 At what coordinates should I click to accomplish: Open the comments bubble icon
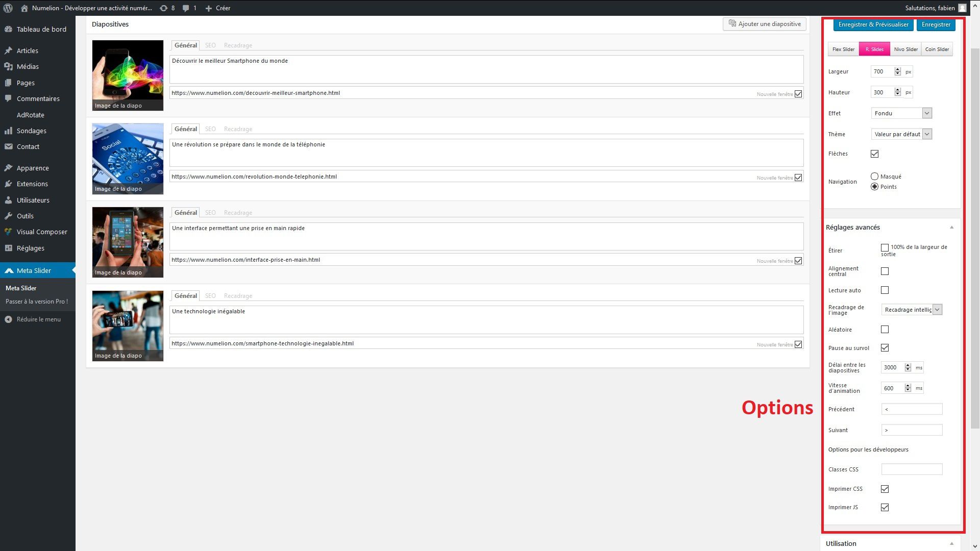[186, 8]
